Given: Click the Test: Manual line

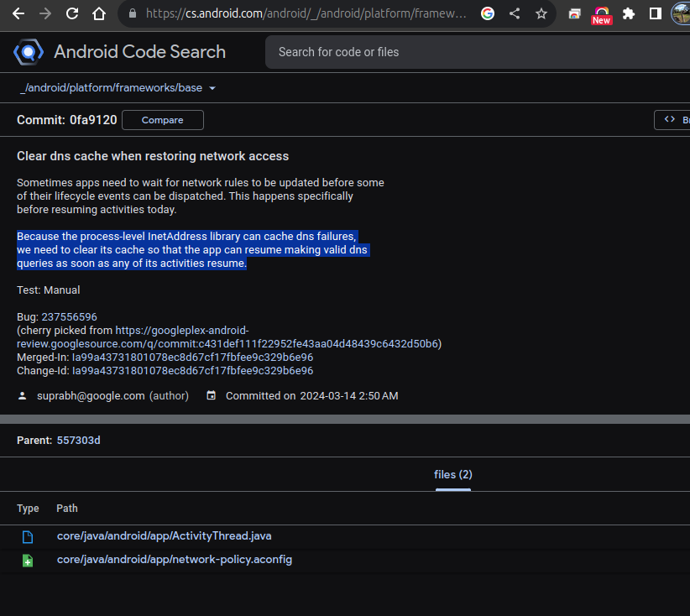Looking at the screenshot, I should tap(49, 290).
